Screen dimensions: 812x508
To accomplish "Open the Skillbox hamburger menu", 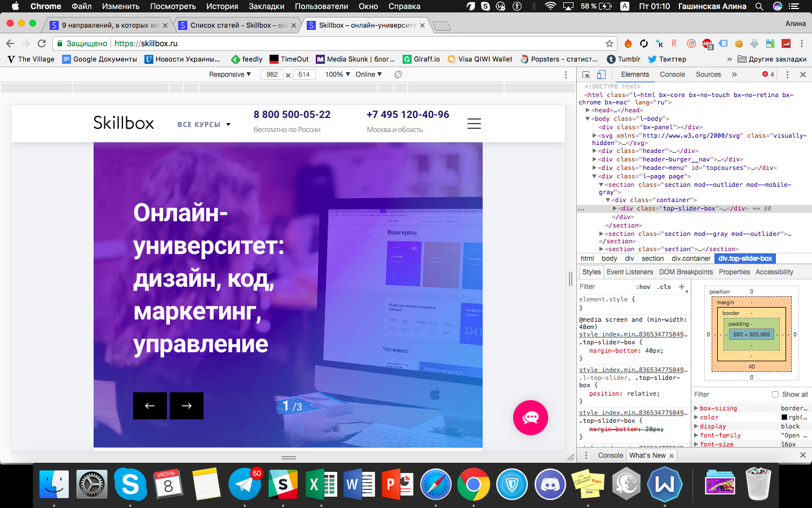I will 474,124.
